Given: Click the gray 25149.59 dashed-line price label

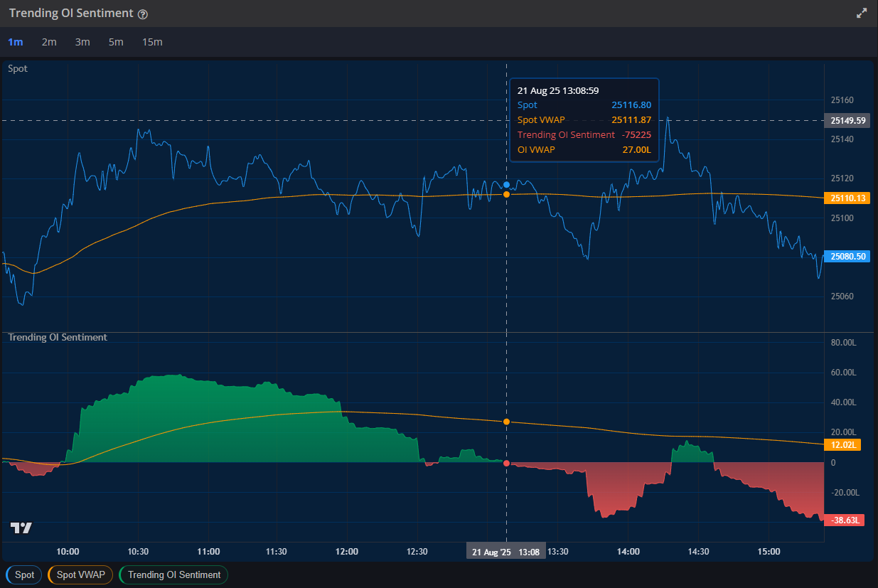Looking at the screenshot, I should click(x=847, y=120).
